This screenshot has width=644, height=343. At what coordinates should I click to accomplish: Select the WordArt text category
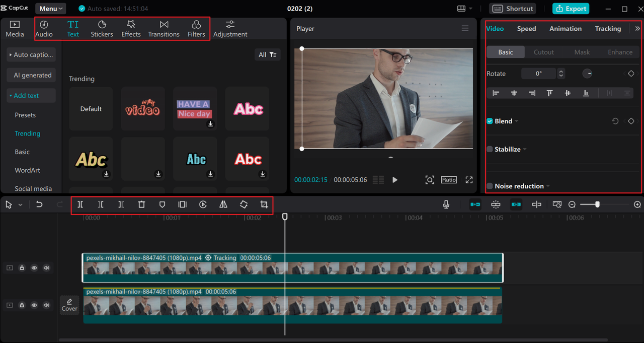point(27,170)
